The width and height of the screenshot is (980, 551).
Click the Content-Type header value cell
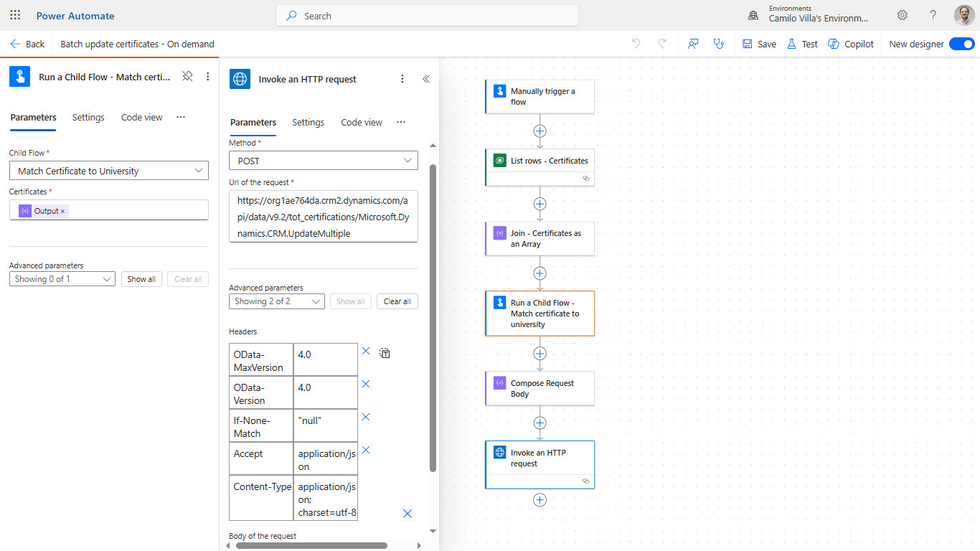coord(326,498)
